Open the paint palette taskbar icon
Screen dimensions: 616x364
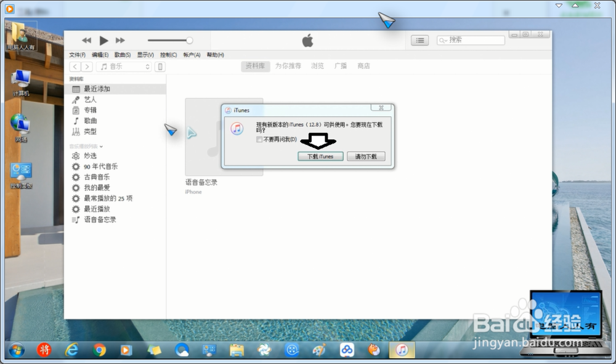(x=319, y=350)
